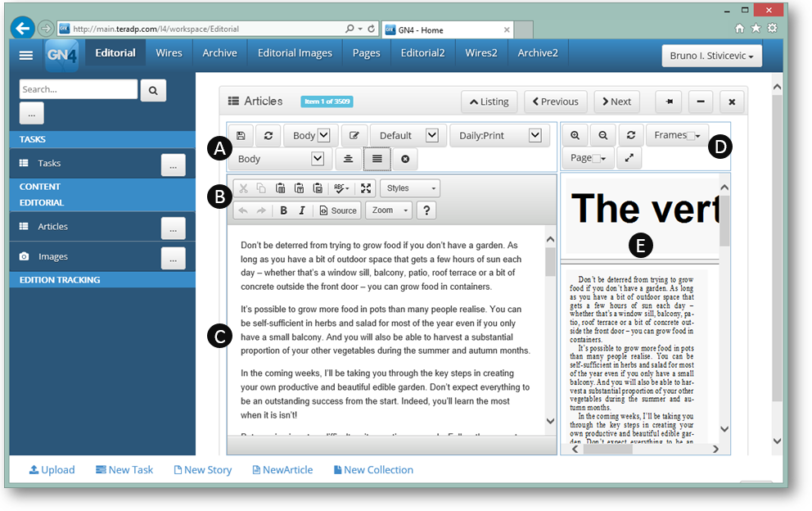The width and height of the screenshot is (812, 511).
Task: Expand the preview with diagonal arrows icon
Action: tap(629, 157)
